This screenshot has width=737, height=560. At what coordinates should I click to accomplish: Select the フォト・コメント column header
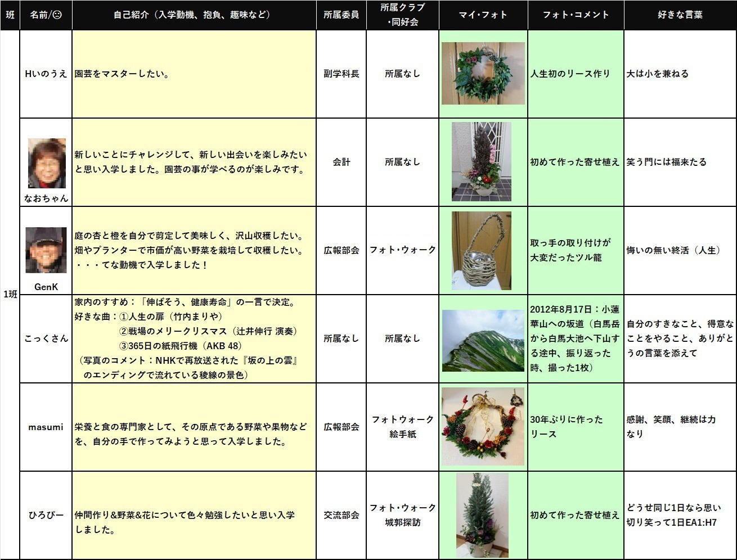[x=576, y=15]
